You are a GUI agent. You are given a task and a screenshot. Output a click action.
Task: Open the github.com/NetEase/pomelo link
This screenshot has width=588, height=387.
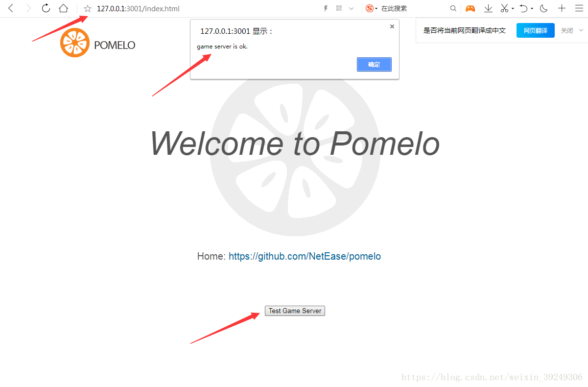click(x=305, y=256)
